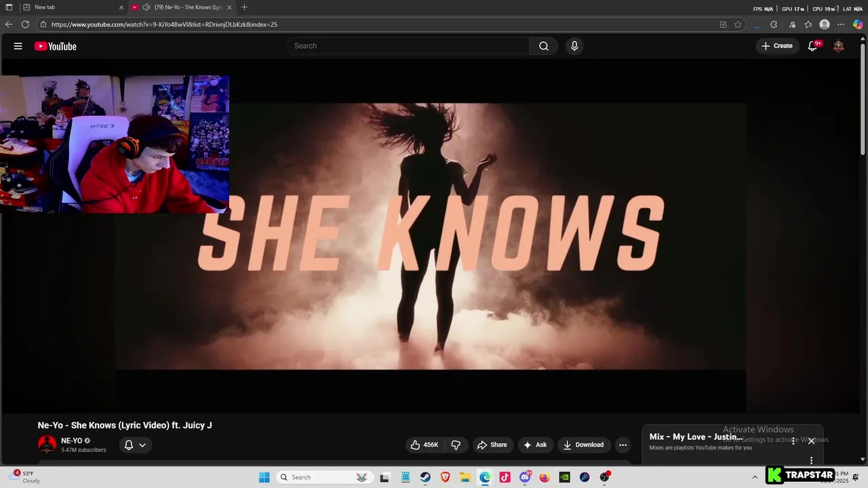Screen dimensions: 868x488
Task: Focus the YouTube search input field
Action: (x=409, y=46)
